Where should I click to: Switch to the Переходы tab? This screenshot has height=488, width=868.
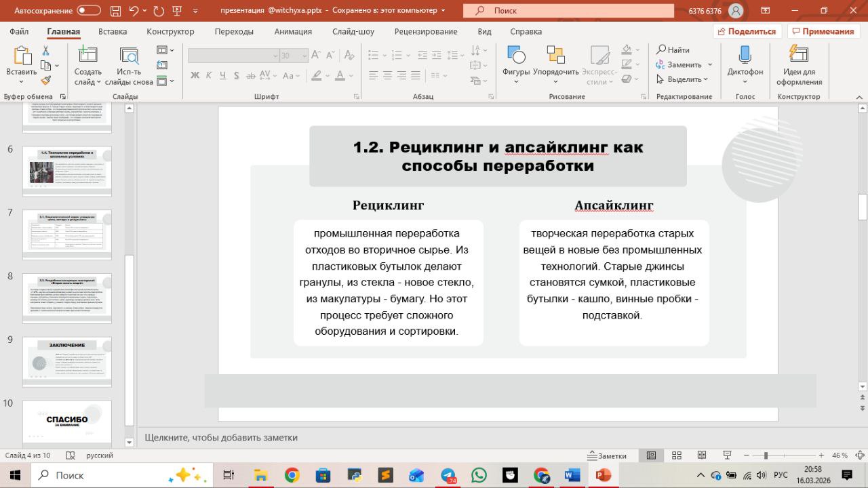coord(234,31)
